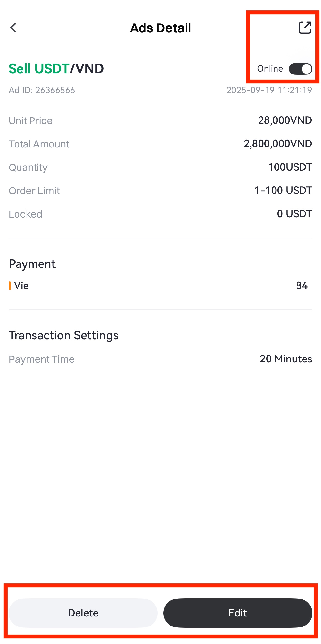The height and width of the screenshot is (644, 321).
Task: Select the Vie payment method entry
Action: (x=22, y=285)
